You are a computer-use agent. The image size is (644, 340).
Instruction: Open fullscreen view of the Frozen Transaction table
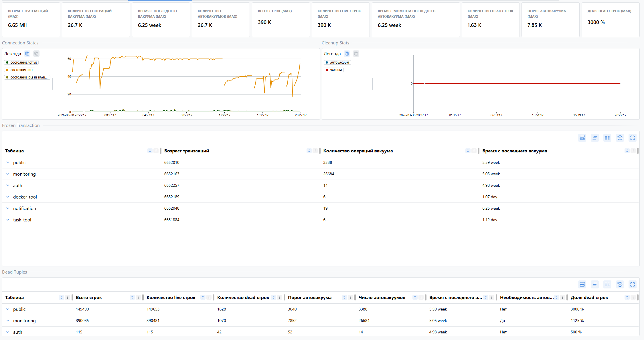click(633, 138)
